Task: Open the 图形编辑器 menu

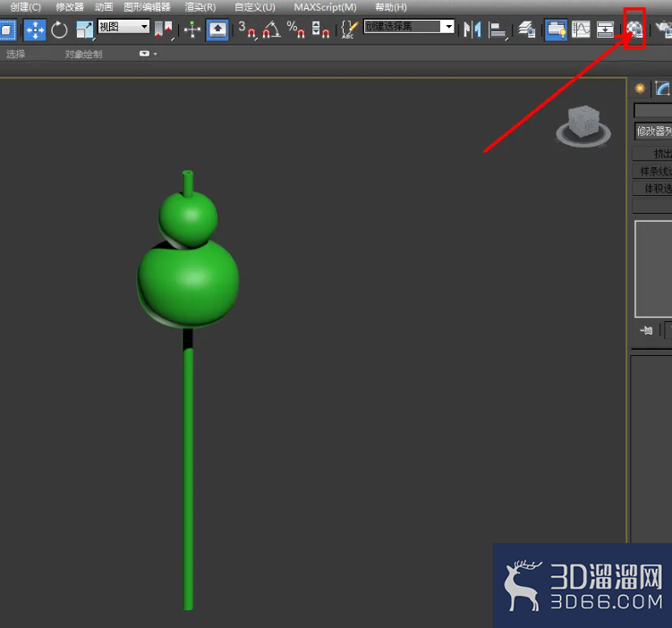Action: pyautogui.click(x=147, y=7)
